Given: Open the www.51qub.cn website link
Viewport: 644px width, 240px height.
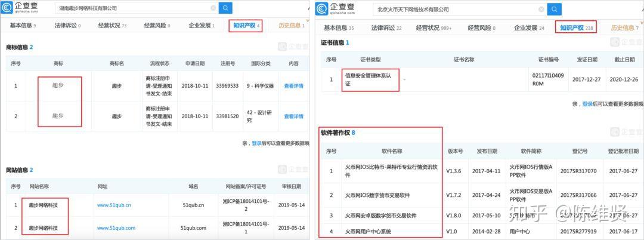Looking at the screenshot, I should pos(114,205).
